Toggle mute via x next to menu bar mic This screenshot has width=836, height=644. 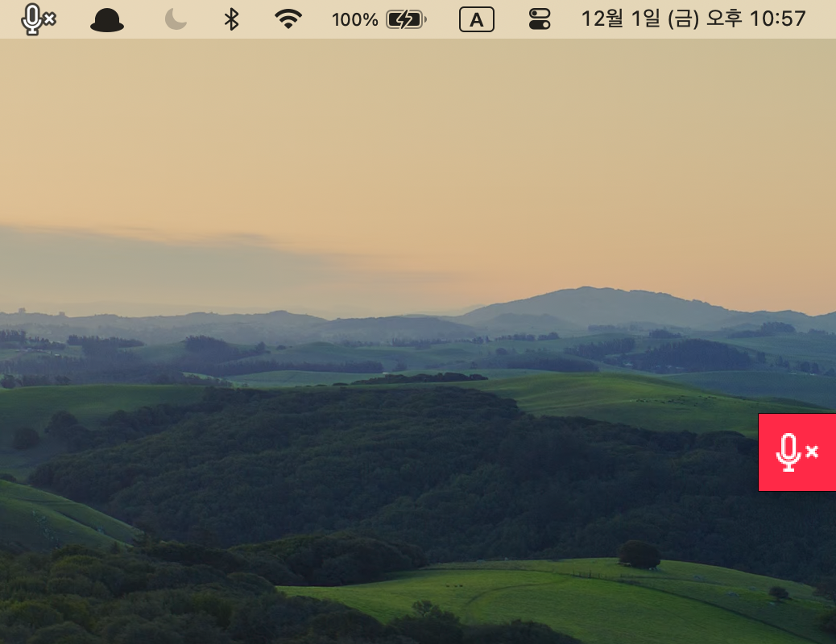click(x=49, y=19)
